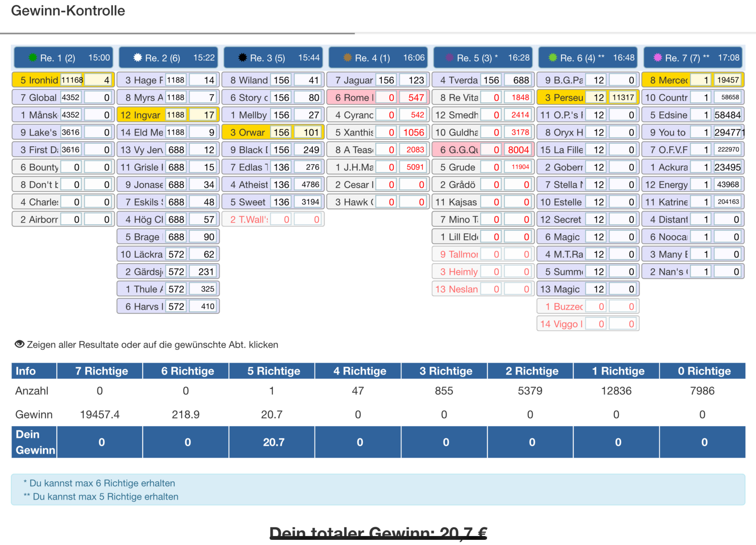Click the white starburst icon for Re. 2
Image resolution: width=756 pixels, height=545 pixels.
coord(138,58)
